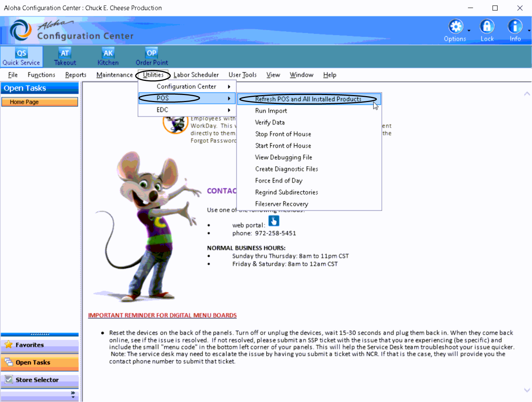The height and width of the screenshot is (402, 532).
Task: Open the Window menu
Action: [x=301, y=75]
